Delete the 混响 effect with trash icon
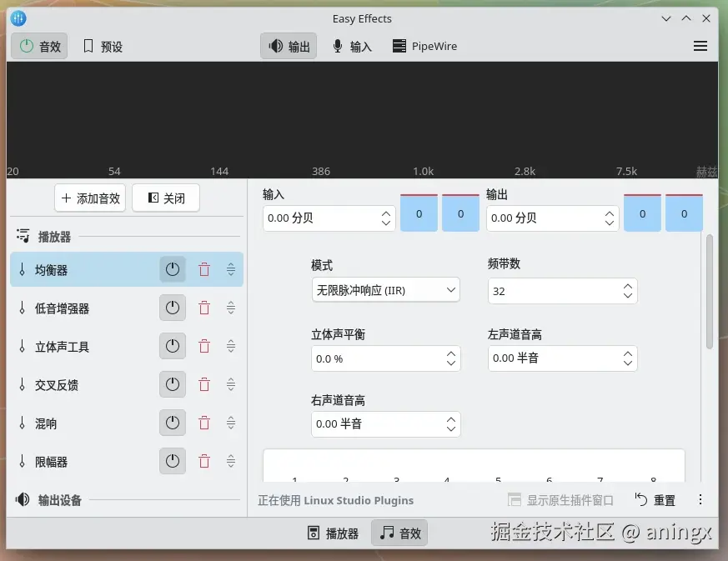Image resolution: width=728 pixels, height=561 pixels. point(204,423)
